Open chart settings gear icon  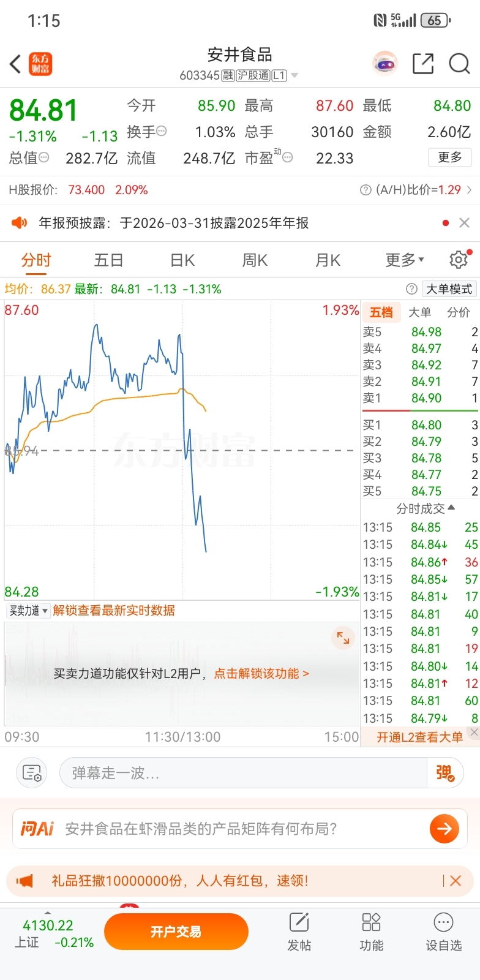(x=459, y=260)
